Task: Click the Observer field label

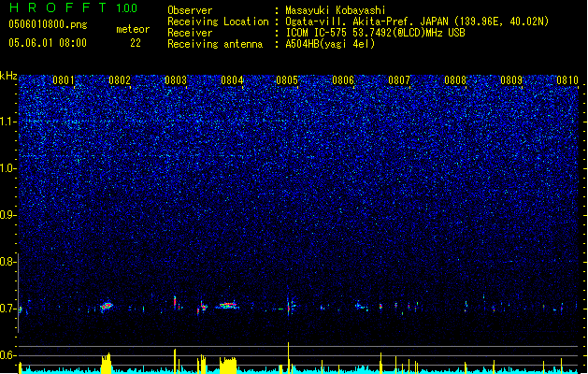Action: [x=190, y=10]
